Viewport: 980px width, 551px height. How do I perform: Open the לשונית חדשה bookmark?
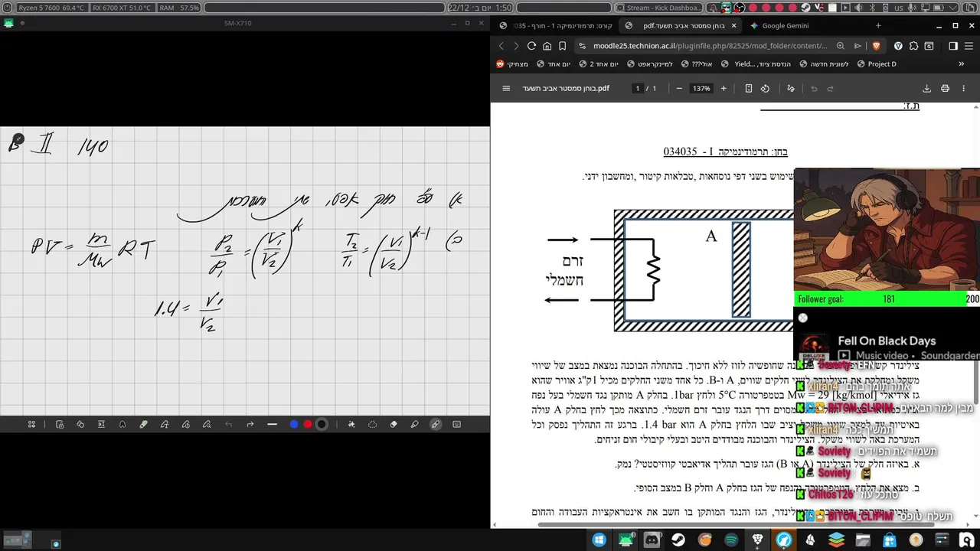tap(825, 64)
